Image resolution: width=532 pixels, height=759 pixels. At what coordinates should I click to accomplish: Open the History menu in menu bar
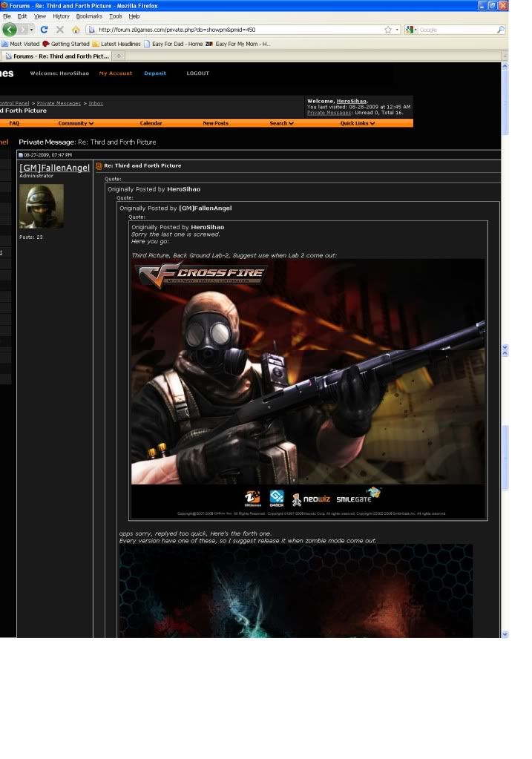61,16
